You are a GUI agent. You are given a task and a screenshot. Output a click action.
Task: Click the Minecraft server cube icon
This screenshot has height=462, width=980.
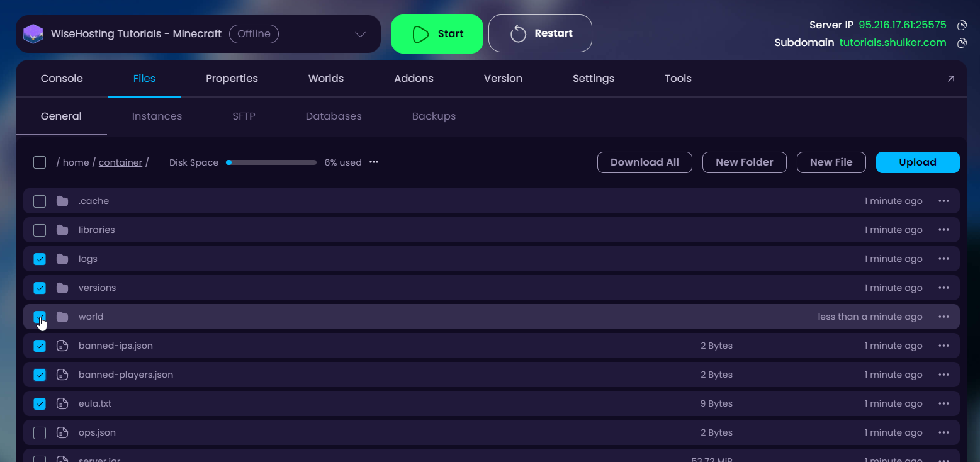(x=33, y=34)
